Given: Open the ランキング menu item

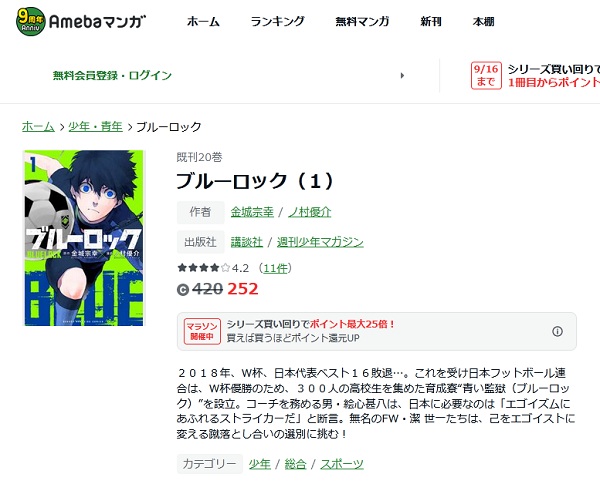Looking at the screenshot, I should pos(277,21).
